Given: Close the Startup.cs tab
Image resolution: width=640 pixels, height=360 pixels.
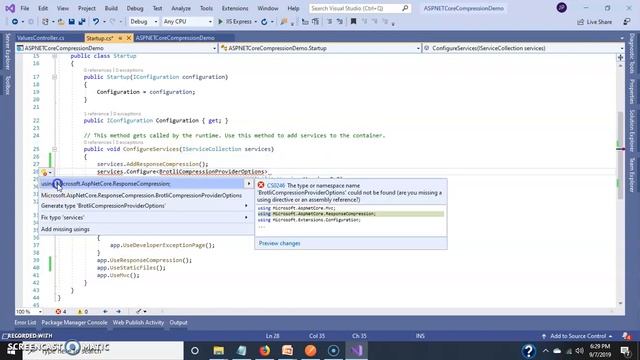Looking at the screenshot, I should point(129,38).
